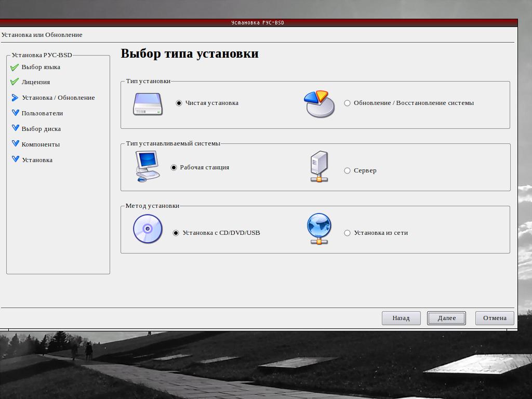This screenshot has width=532, height=399.
Task: Click heading Выбор типа установки
Action: click(190, 54)
